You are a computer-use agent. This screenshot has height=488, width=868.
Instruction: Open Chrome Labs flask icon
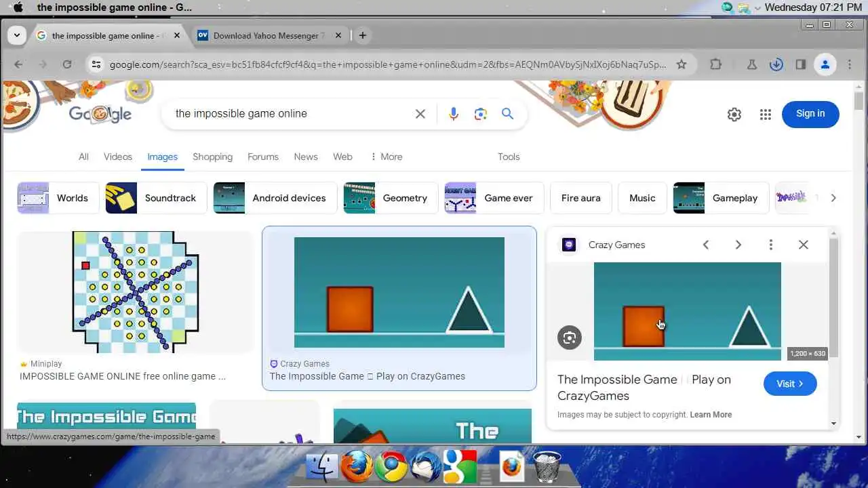[x=751, y=64]
